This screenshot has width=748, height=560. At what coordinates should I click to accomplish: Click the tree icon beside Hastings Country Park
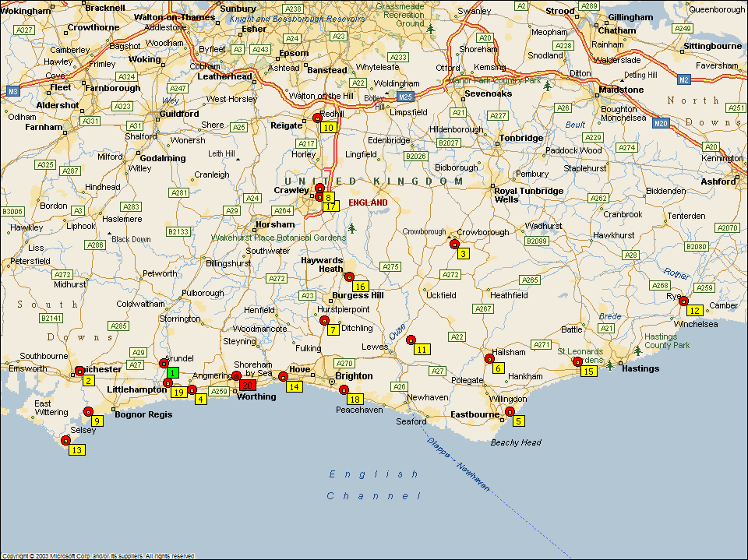[x=609, y=365]
